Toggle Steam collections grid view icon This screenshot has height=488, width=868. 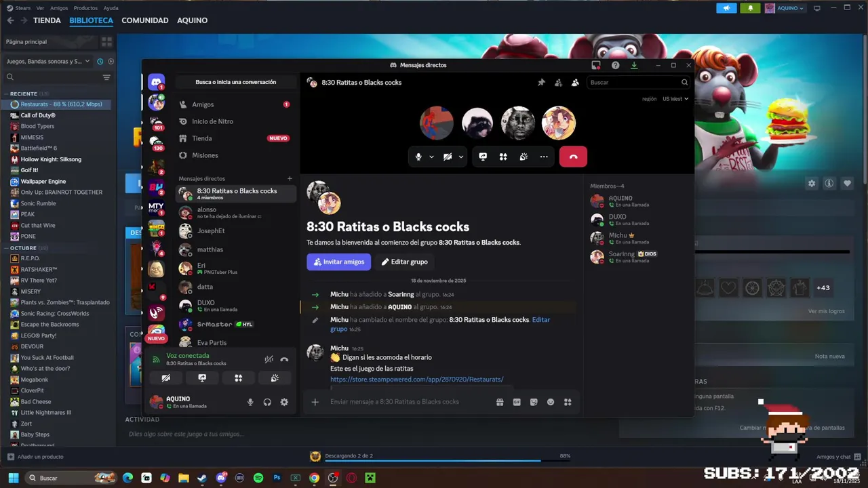106,41
